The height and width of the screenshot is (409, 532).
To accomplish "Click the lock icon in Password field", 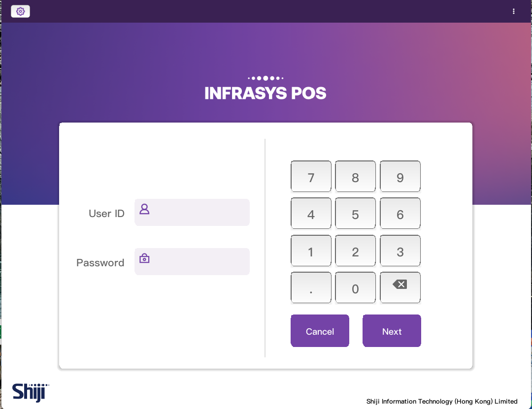I will [x=144, y=258].
